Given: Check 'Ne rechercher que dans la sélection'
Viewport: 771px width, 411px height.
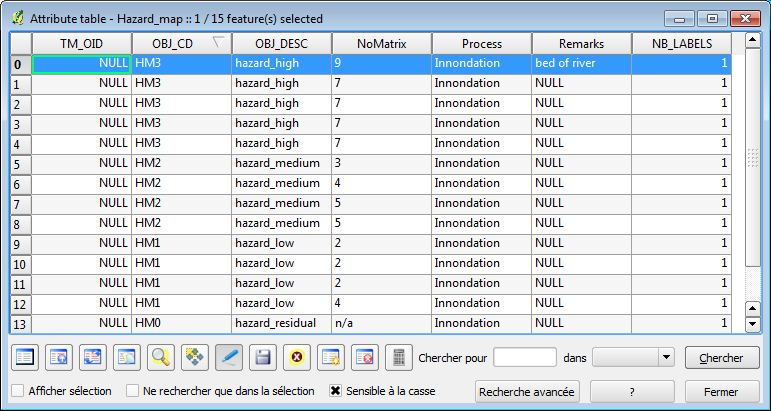Looking at the screenshot, I should 132,391.
